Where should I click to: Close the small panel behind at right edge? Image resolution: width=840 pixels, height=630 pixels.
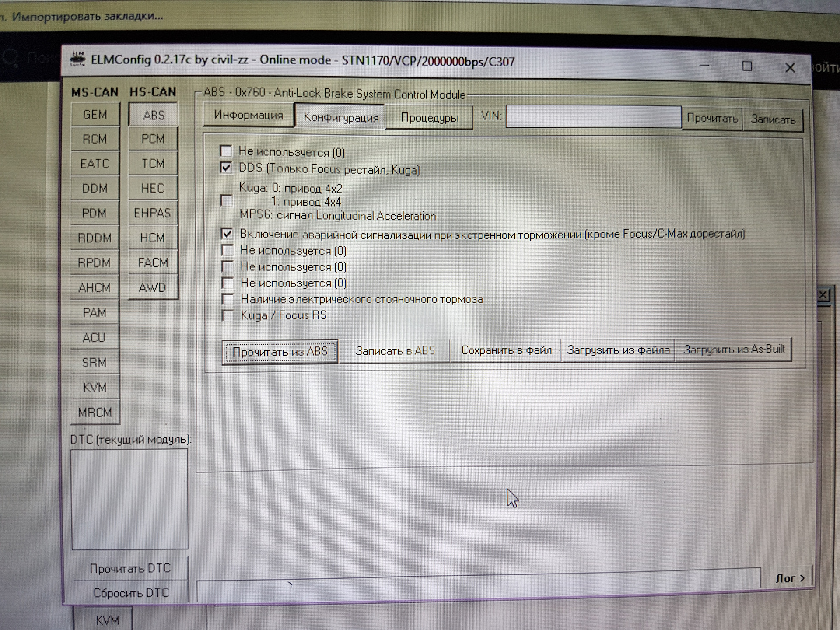(x=822, y=295)
